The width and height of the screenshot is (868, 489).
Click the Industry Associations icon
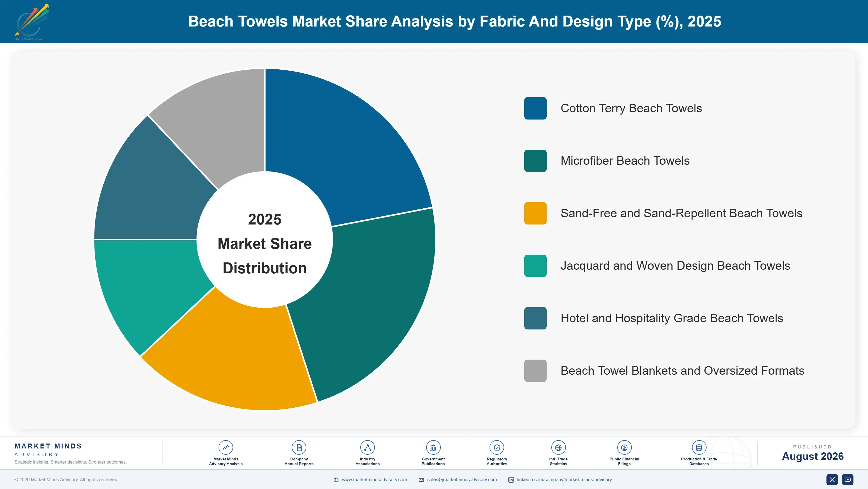[367, 447]
